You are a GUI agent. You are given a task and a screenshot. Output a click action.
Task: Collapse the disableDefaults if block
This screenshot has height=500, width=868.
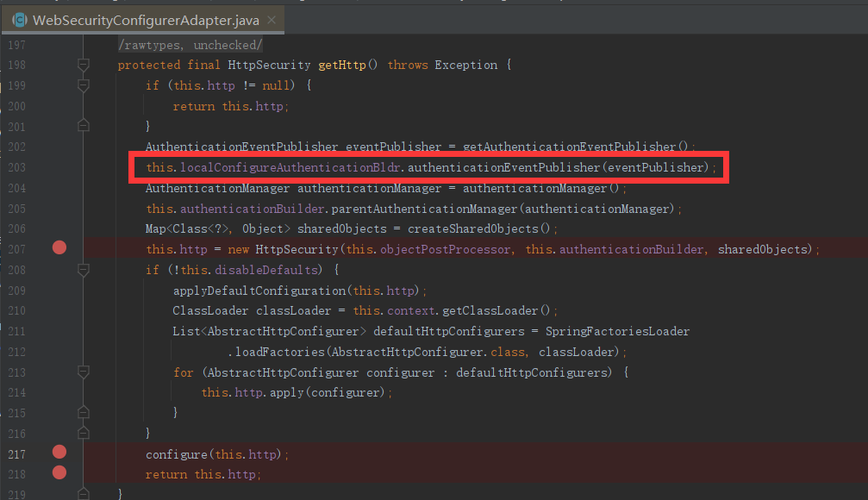[x=83, y=268]
